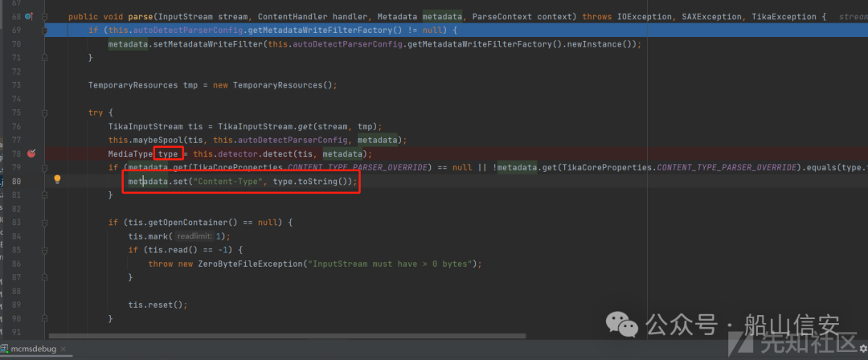
Task: Collapse the if block fold at line 69
Action: [45, 30]
